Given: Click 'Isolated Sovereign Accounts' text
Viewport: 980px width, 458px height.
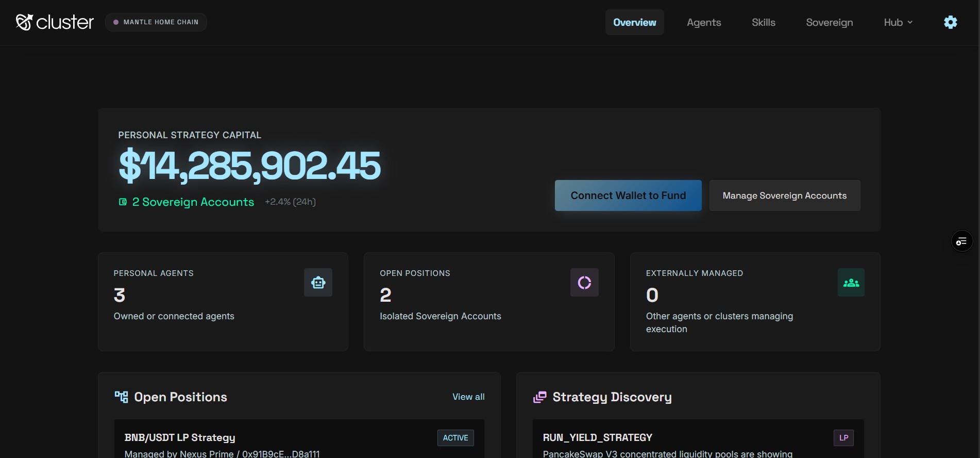Looking at the screenshot, I should (x=441, y=316).
